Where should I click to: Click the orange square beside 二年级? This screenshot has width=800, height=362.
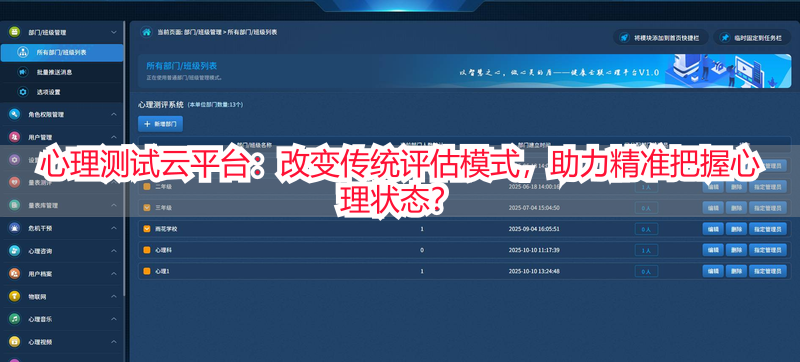147,187
